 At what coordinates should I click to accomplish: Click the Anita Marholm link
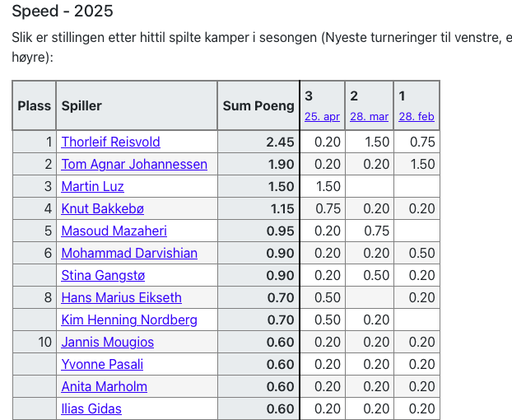pos(104,386)
